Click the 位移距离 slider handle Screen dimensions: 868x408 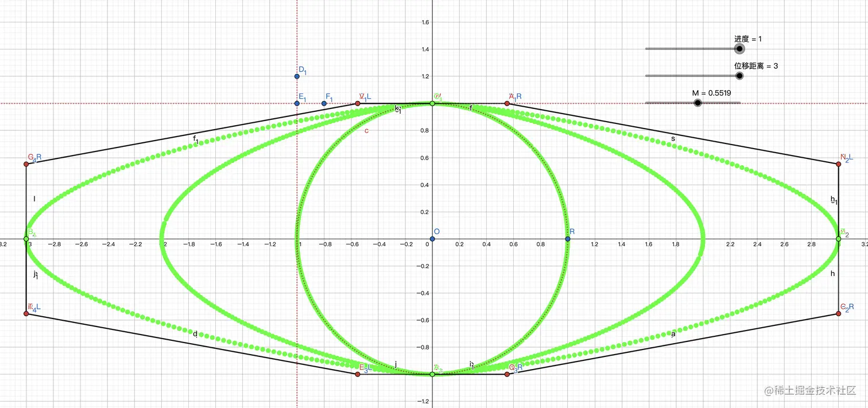pyautogui.click(x=739, y=76)
